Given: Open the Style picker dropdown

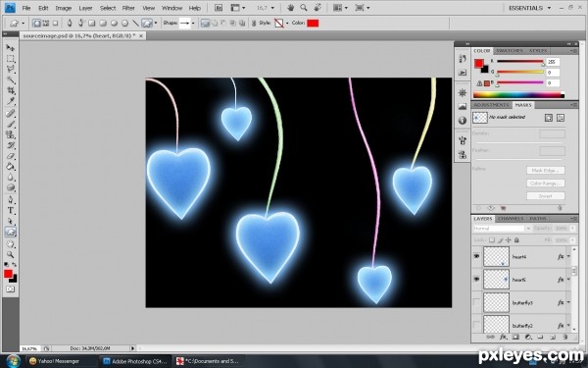Looking at the screenshot, I should click(x=287, y=24).
